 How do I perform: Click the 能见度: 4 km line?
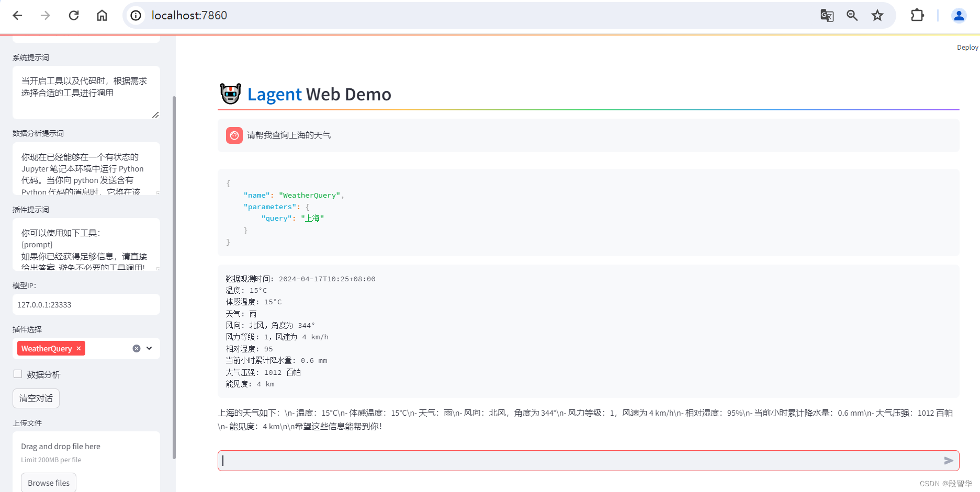click(250, 384)
